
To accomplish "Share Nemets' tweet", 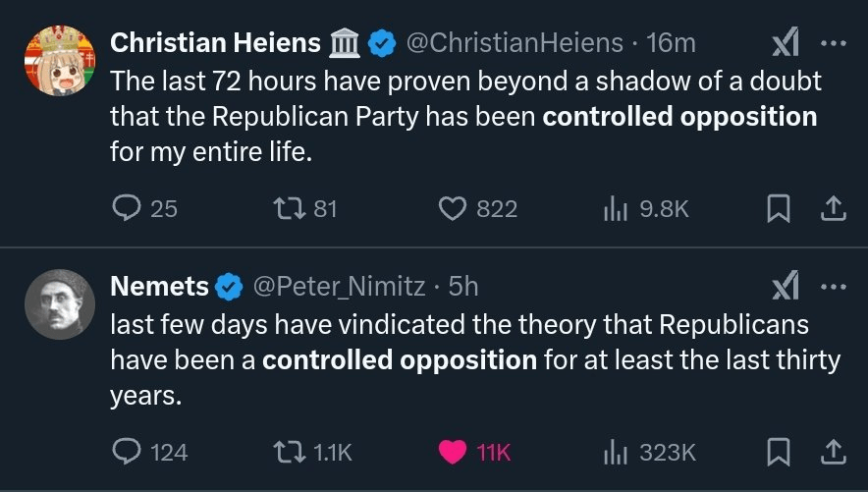I will coord(832,452).
